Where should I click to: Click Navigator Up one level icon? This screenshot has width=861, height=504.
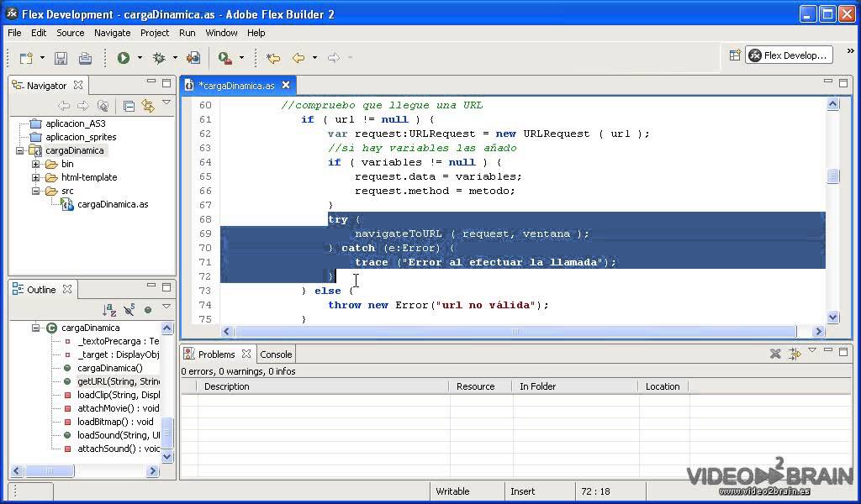103,105
